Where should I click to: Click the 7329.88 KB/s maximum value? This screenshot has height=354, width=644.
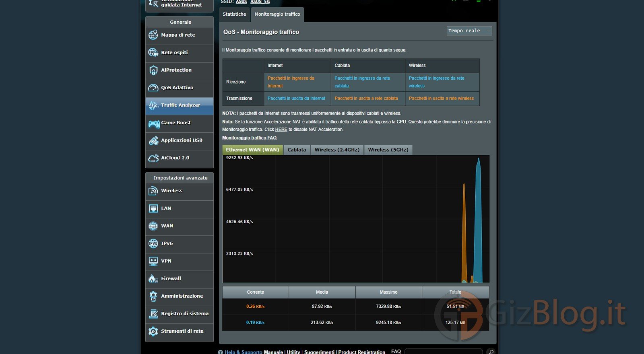click(x=388, y=307)
